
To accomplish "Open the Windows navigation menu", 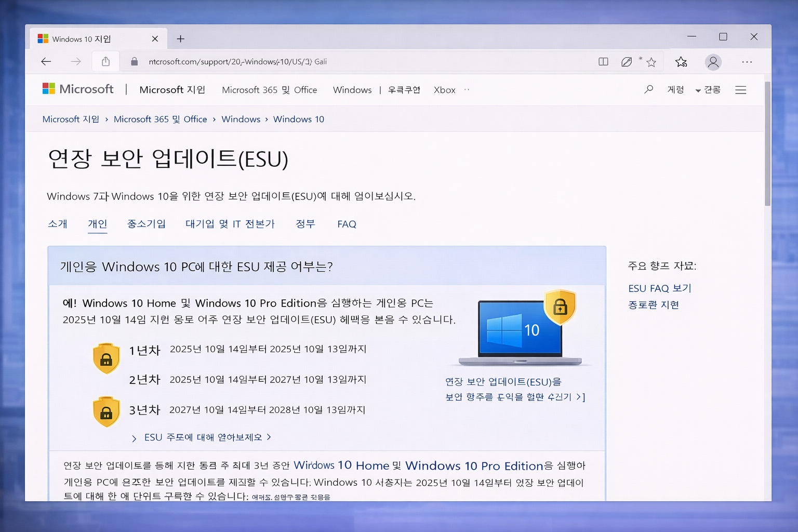I will pyautogui.click(x=352, y=90).
